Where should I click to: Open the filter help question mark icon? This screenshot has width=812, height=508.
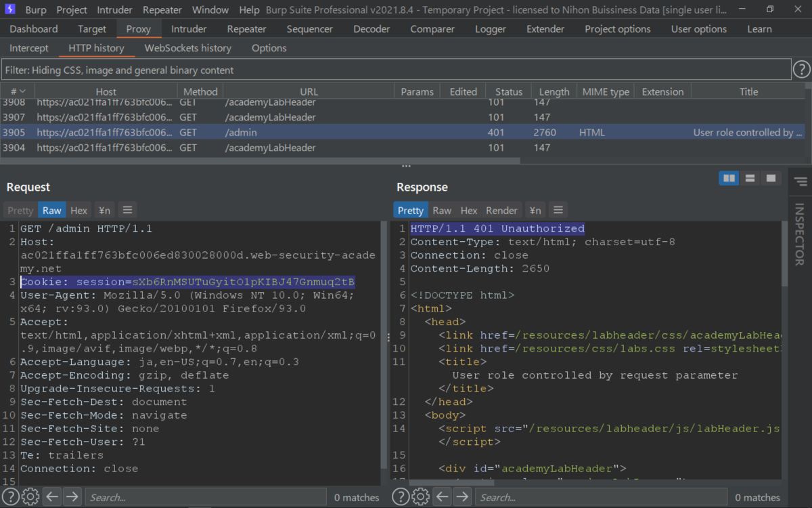[x=801, y=69]
